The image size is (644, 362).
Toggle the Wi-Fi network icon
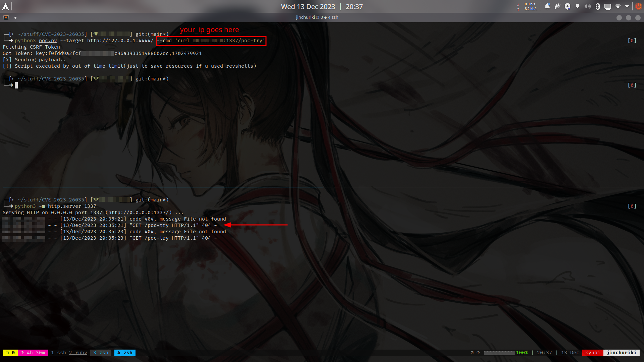coord(618,6)
